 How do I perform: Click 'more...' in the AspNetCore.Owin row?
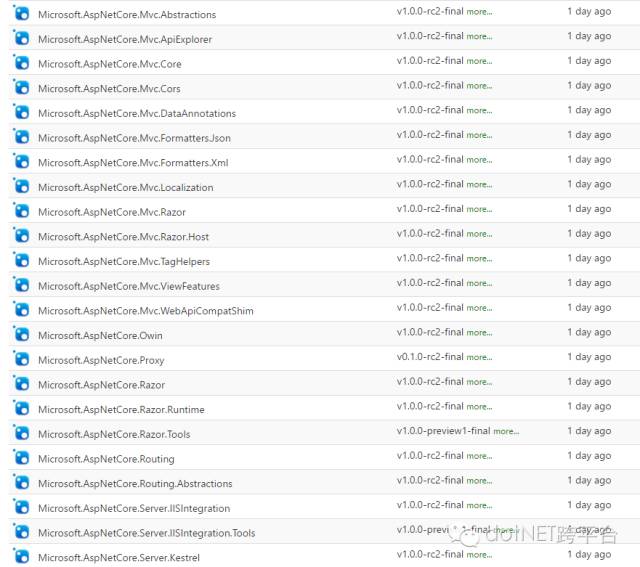[x=479, y=333]
